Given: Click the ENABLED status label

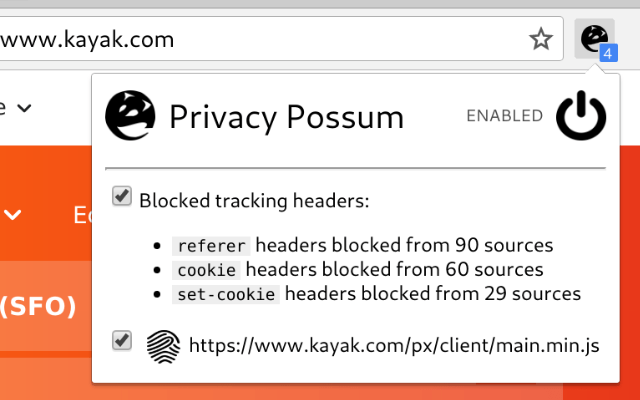Looking at the screenshot, I should tap(504, 117).
